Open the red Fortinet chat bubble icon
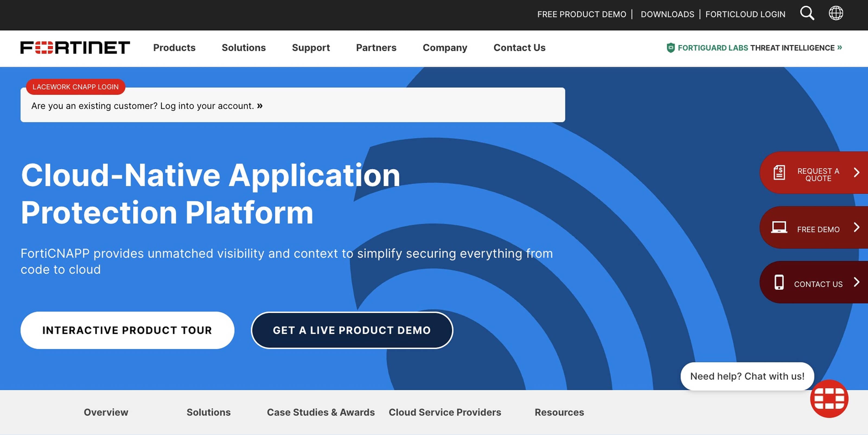The height and width of the screenshot is (435, 868). [829, 399]
